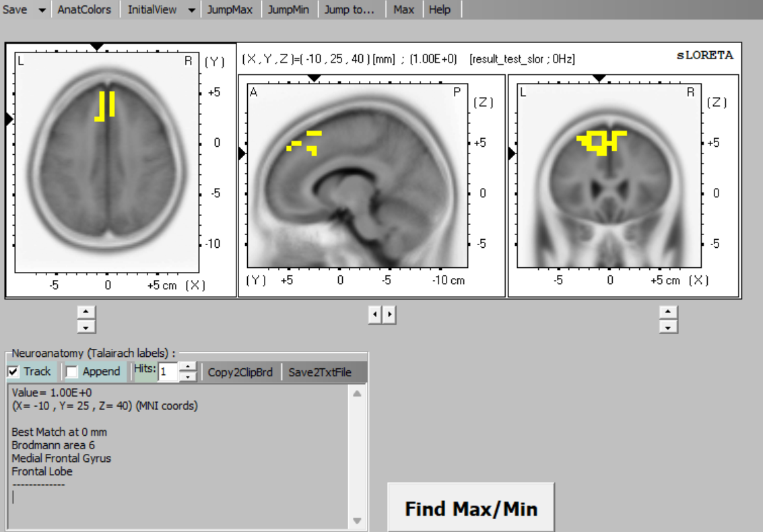Uncheck the Track checkbox

[x=13, y=372]
